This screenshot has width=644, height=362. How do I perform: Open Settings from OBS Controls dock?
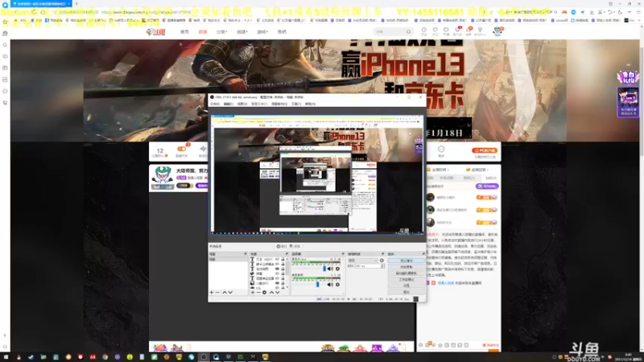coord(407,286)
